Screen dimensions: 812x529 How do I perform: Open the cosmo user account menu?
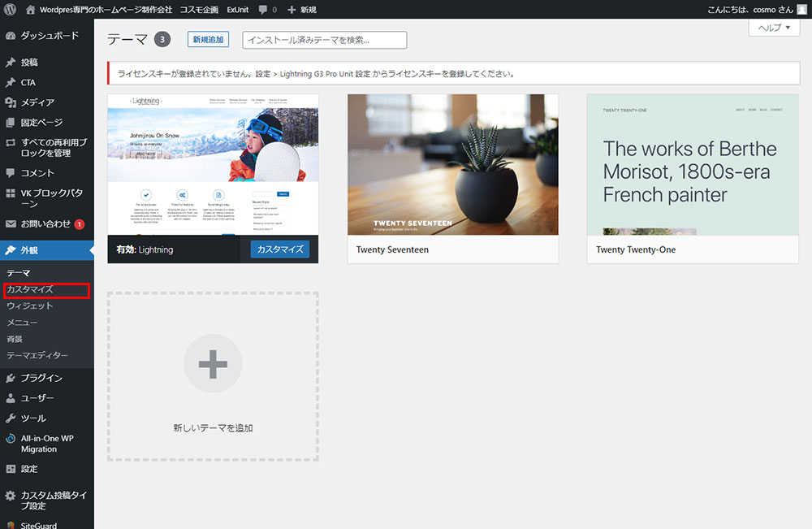tap(746, 10)
